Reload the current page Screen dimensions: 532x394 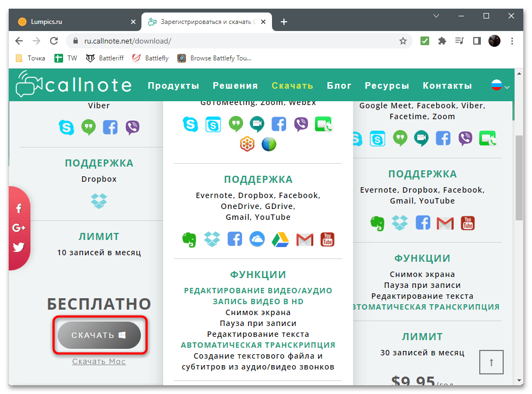(54, 41)
